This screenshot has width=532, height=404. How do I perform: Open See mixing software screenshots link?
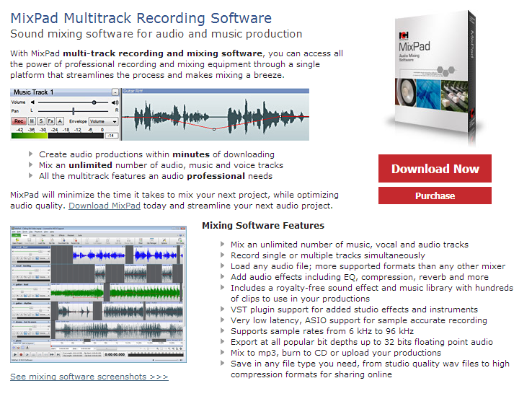tap(89, 377)
